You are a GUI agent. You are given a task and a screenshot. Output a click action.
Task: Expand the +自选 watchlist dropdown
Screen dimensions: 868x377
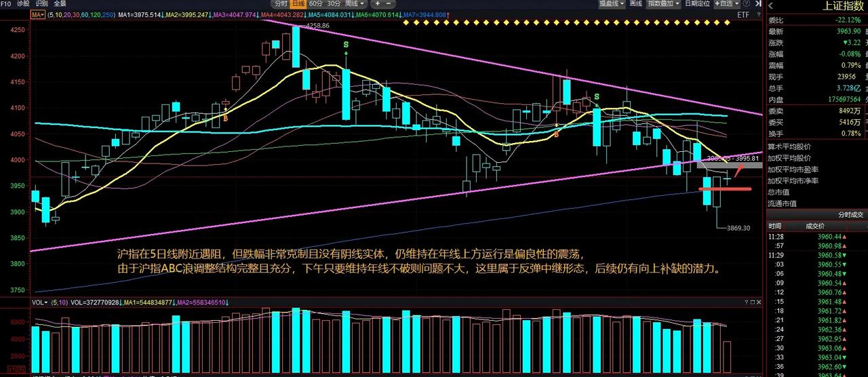tap(727, 3)
